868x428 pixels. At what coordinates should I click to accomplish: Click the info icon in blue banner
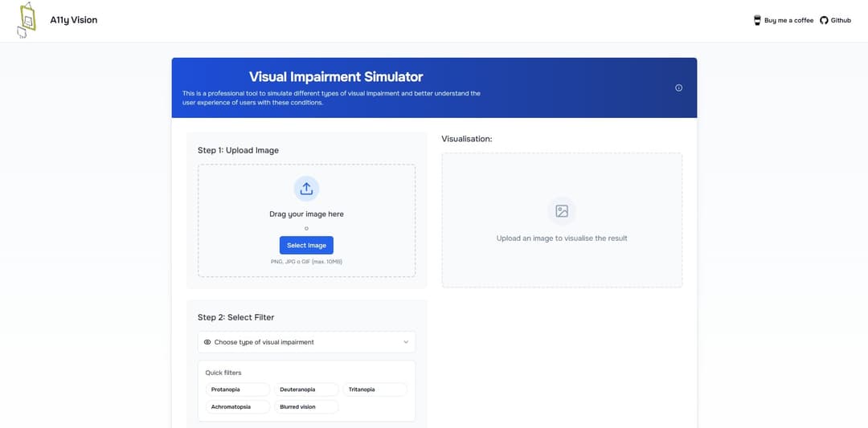tap(678, 88)
